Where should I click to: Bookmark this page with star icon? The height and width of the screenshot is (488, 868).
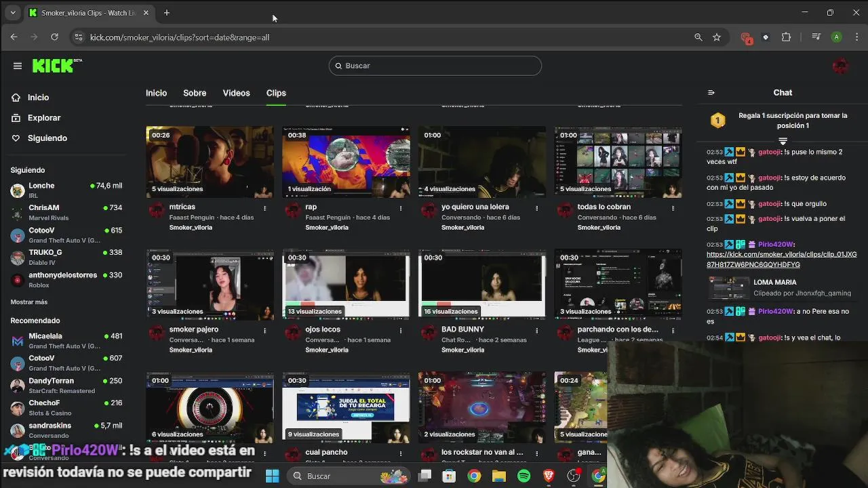(717, 37)
